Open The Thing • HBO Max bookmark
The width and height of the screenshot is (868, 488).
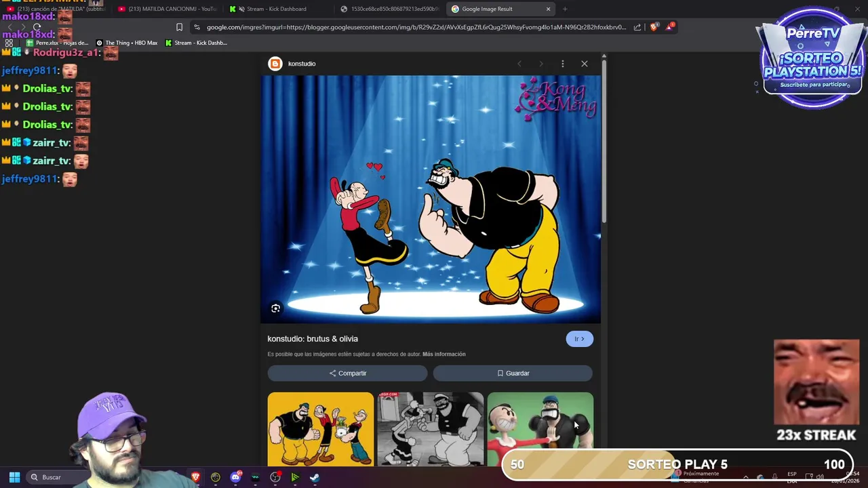click(127, 43)
